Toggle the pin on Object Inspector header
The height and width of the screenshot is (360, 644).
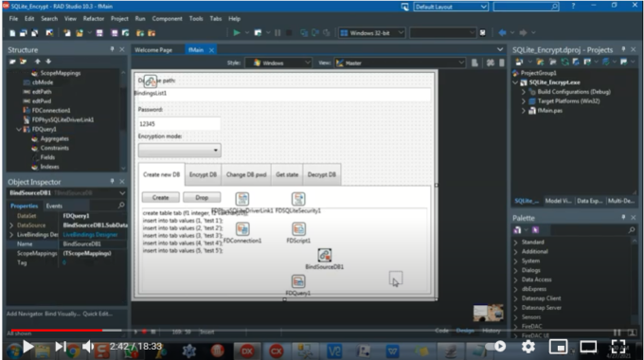[112, 181]
